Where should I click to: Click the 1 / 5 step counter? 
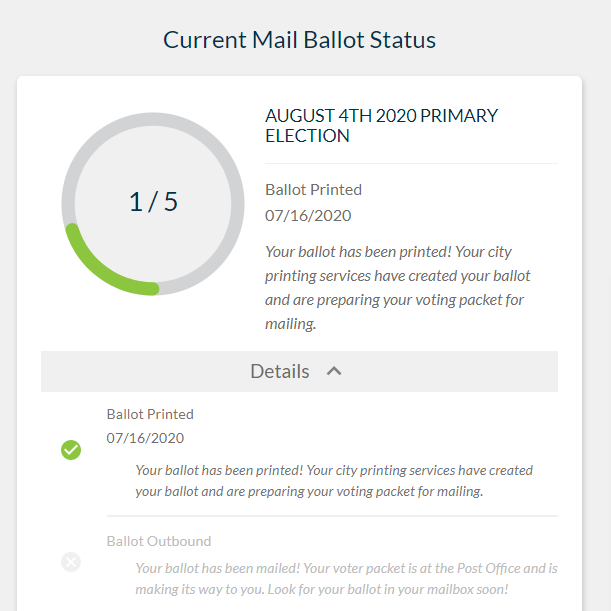coord(153,202)
